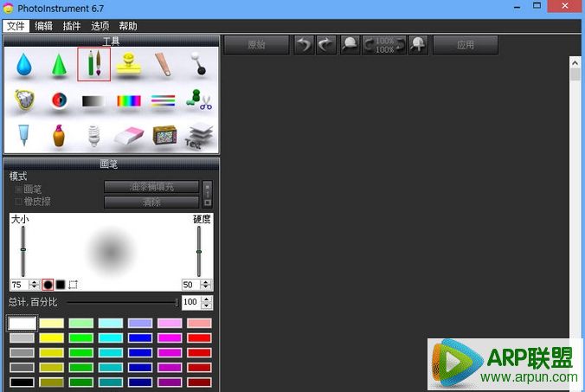The height and width of the screenshot is (392, 585).
Task: Select the yellow stamp clone tool
Action: (129, 65)
